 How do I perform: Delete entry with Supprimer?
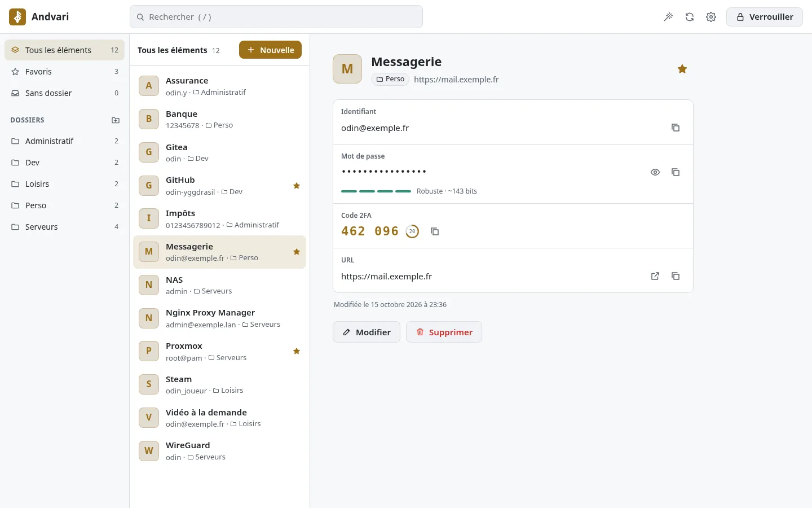point(444,332)
